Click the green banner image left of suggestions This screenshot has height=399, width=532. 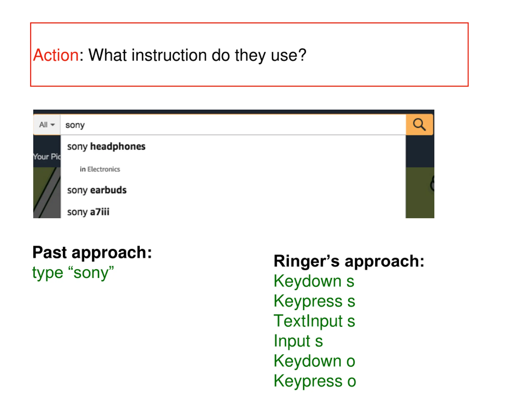[x=47, y=193]
